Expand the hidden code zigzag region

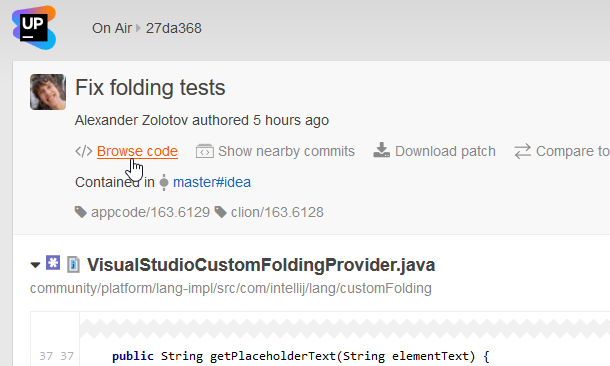pos(345,329)
